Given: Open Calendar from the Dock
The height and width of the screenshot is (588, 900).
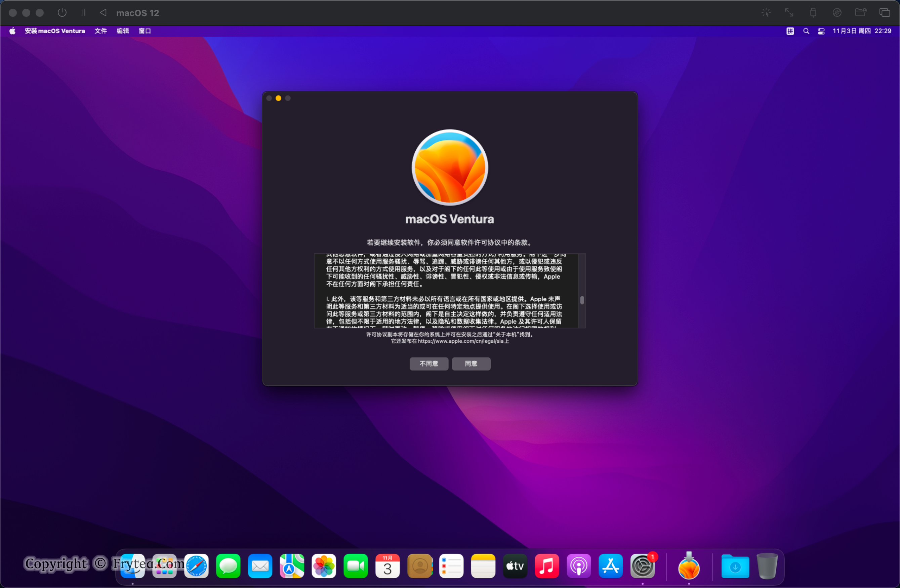Looking at the screenshot, I should [x=387, y=566].
